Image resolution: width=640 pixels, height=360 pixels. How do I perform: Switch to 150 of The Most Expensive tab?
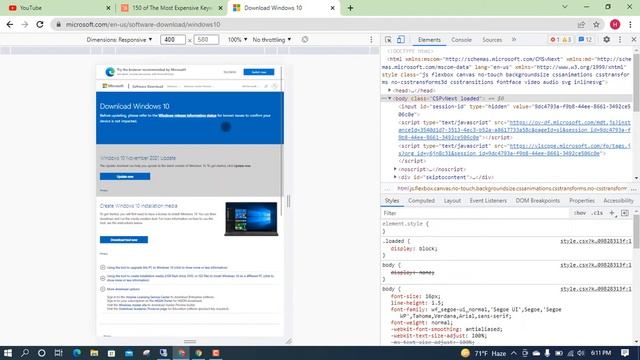click(x=171, y=8)
